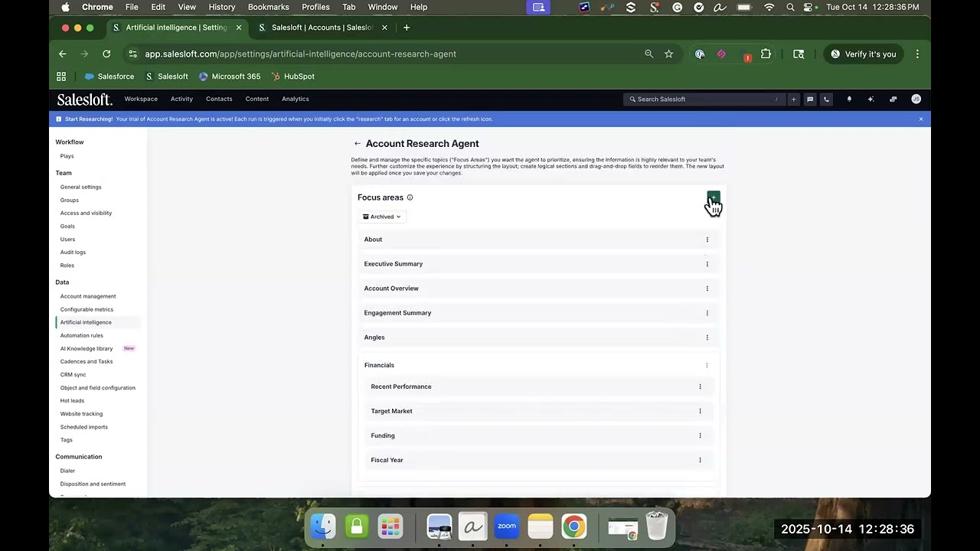Open Finder from the Dock
This screenshot has width=980, height=551.
pos(322,527)
